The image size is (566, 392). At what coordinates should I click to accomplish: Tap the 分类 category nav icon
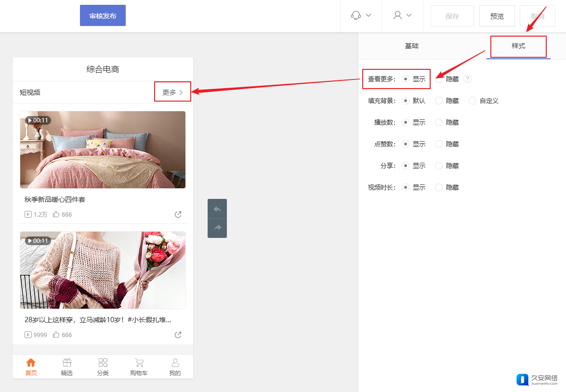[103, 363]
